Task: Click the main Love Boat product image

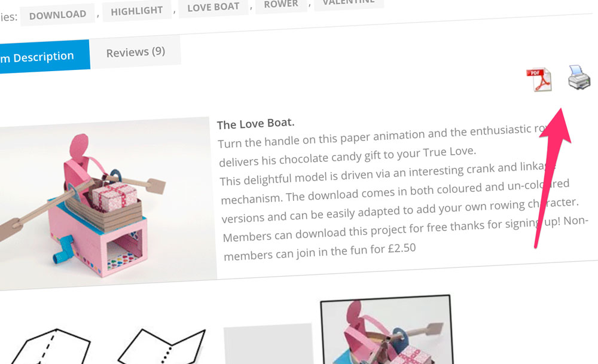Action: click(x=107, y=203)
